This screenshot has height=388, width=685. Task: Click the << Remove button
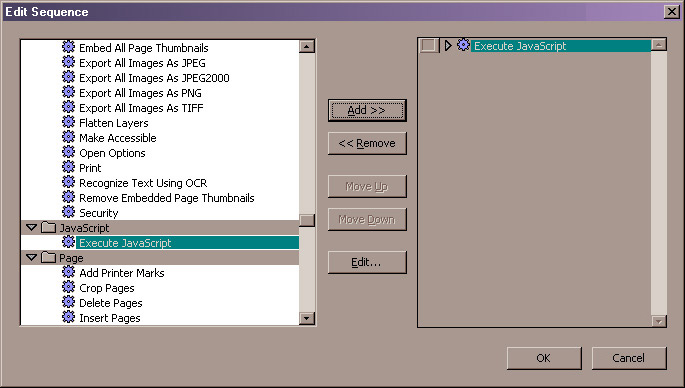pos(367,143)
